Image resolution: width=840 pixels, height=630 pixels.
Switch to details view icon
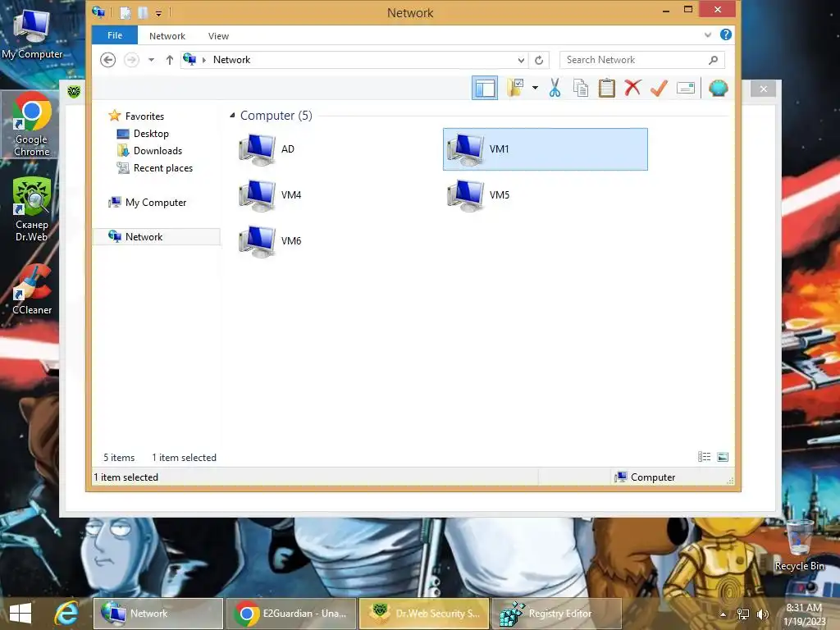[704, 456]
